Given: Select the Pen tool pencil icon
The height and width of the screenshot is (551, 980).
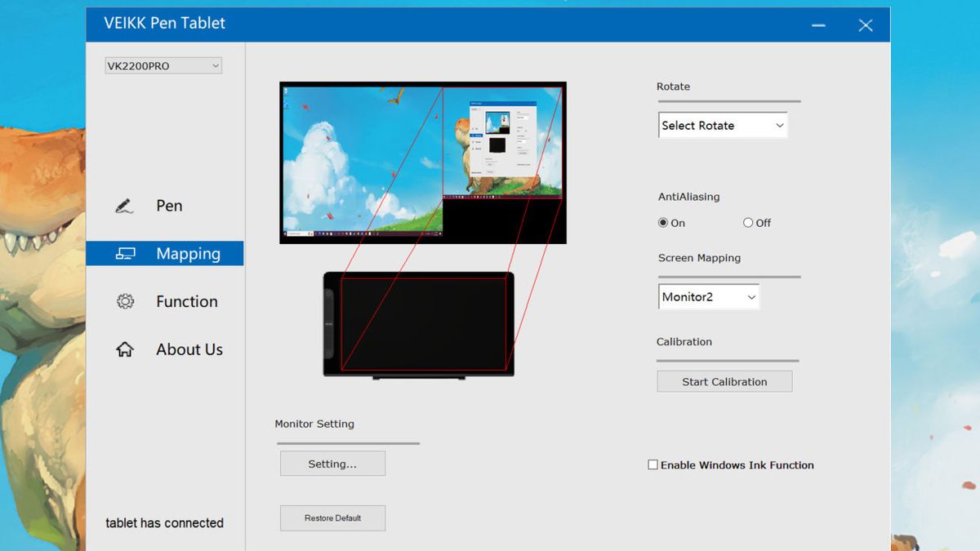Looking at the screenshot, I should 124,206.
